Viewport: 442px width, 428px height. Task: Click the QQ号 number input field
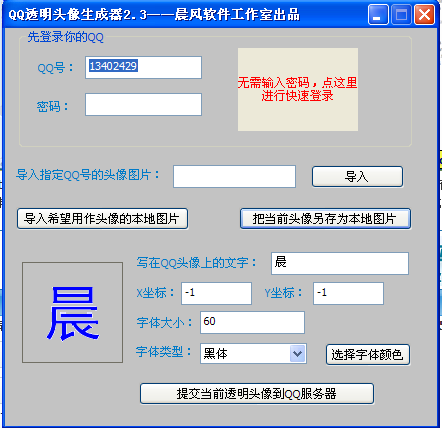coord(143,67)
